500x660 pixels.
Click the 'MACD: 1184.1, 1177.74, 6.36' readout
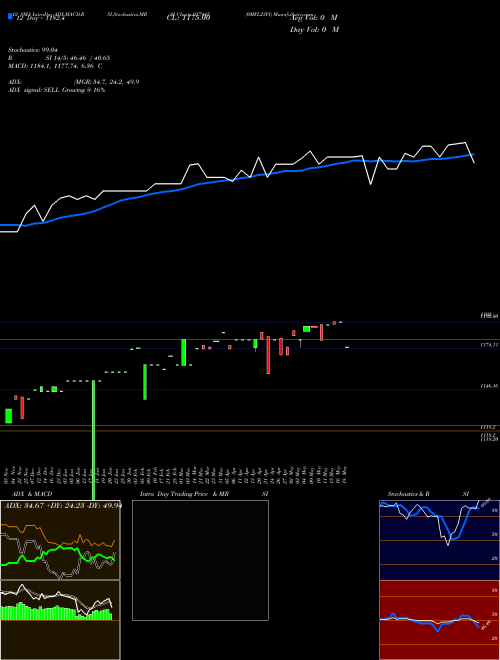pos(55,66)
